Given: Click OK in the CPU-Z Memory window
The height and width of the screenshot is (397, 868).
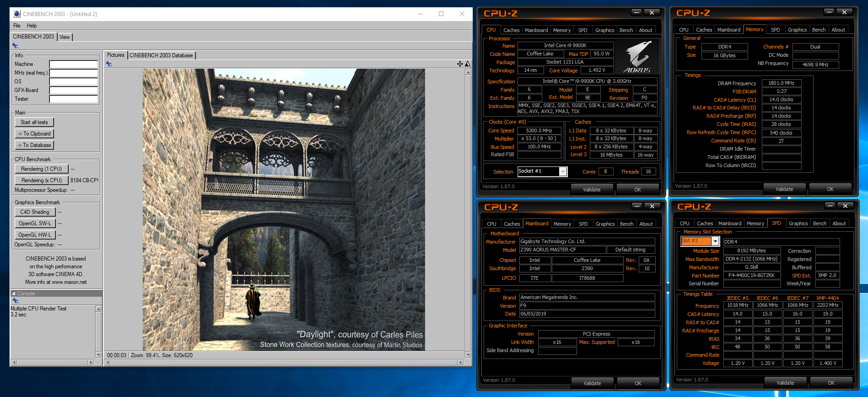Looking at the screenshot, I should click(830, 189).
